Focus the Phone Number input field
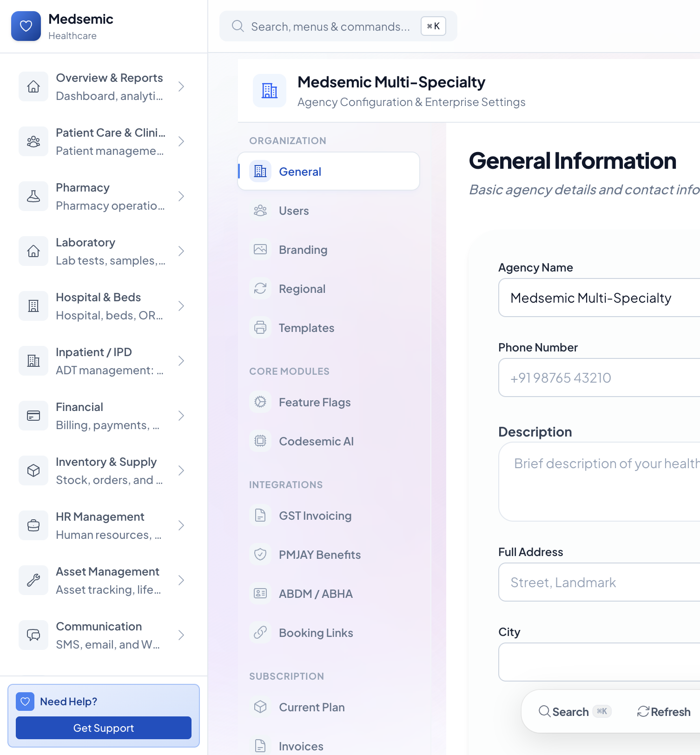 coord(600,377)
